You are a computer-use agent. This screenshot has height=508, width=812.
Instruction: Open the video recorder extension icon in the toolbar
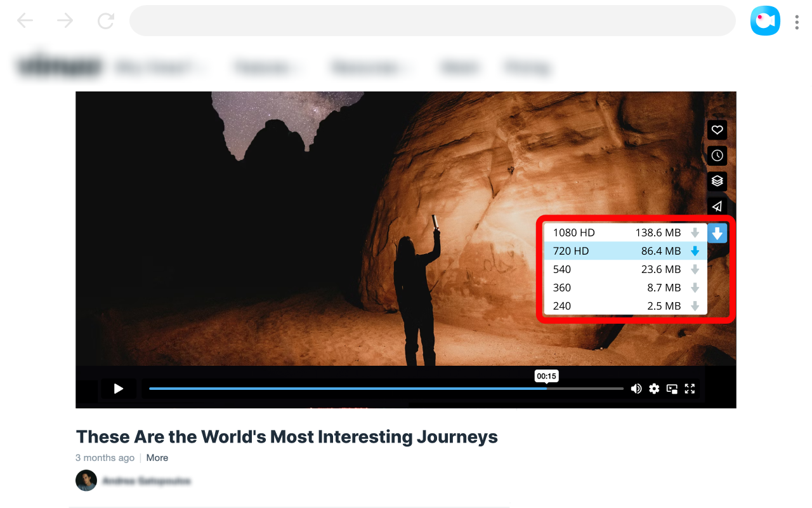(765, 21)
